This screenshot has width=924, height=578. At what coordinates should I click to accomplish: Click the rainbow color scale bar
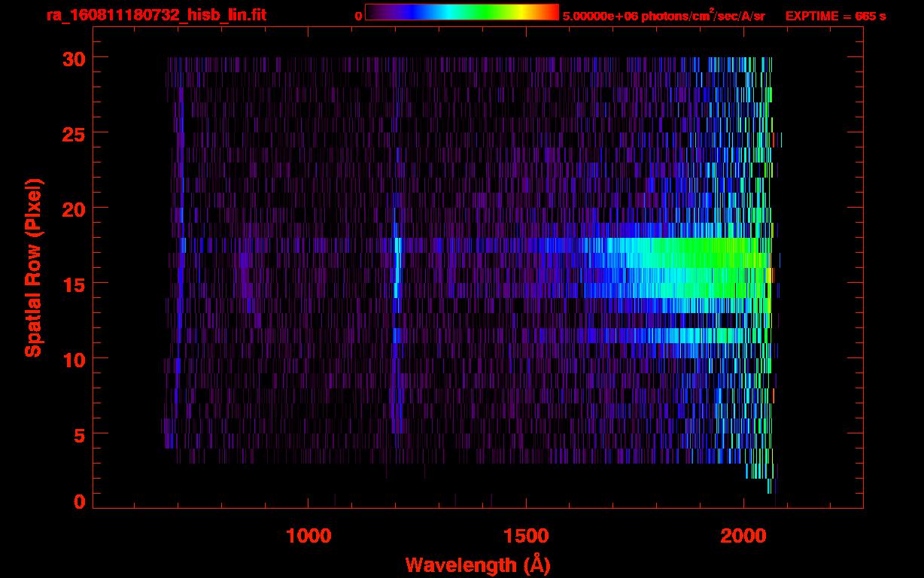[462, 12]
